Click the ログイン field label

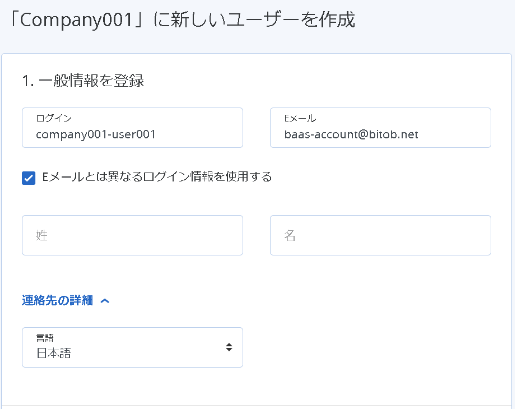click(x=54, y=118)
